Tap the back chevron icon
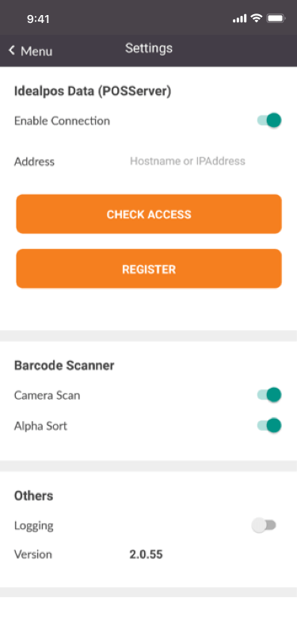Image resolution: width=297 pixels, height=644 pixels. pos(12,51)
